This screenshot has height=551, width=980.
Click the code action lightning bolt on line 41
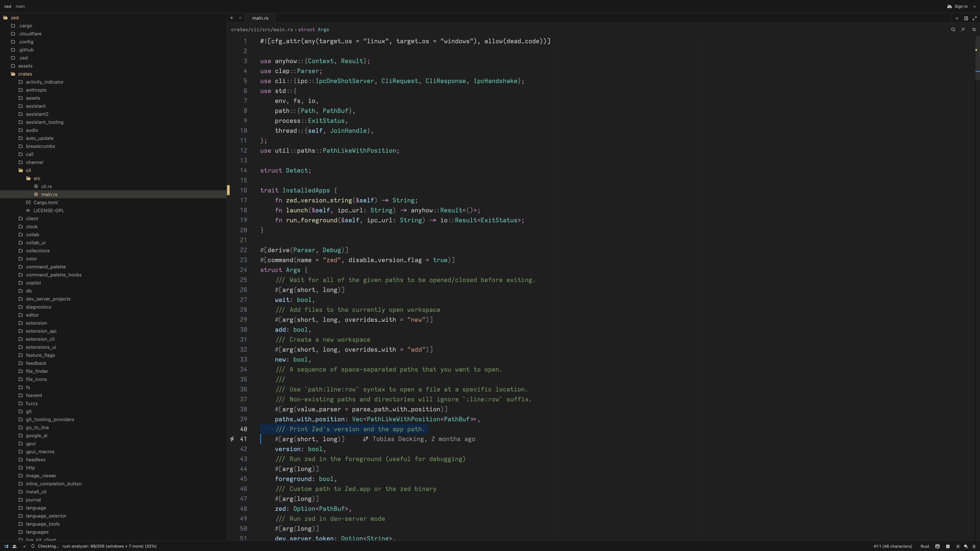[x=232, y=439]
